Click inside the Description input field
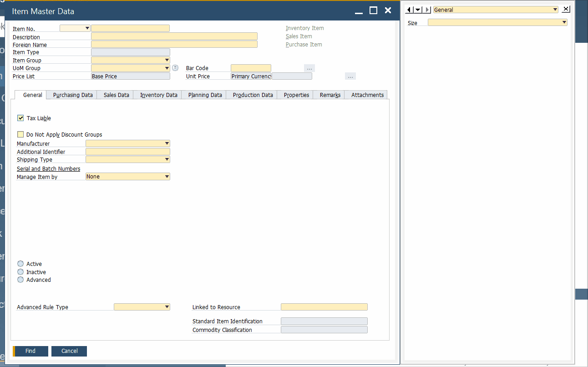This screenshot has height=367, width=588. pos(174,36)
